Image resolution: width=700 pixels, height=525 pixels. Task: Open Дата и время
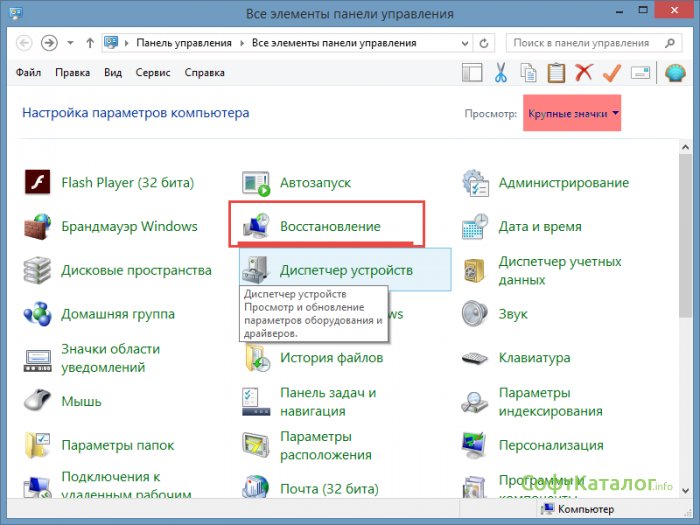[539, 226]
